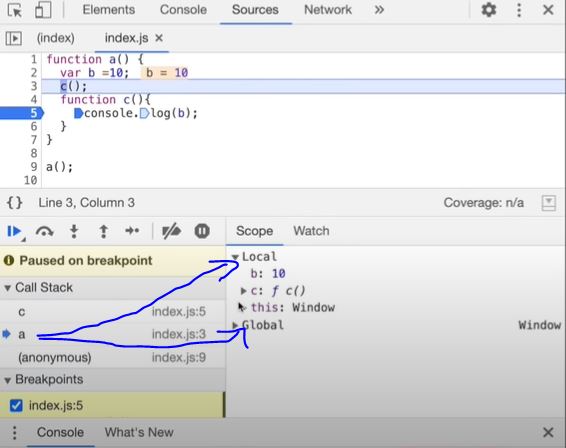Viewport: 566px width, 448px height.
Task: Open the Elements tab
Action: pyautogui.click(x=109, y=10)
